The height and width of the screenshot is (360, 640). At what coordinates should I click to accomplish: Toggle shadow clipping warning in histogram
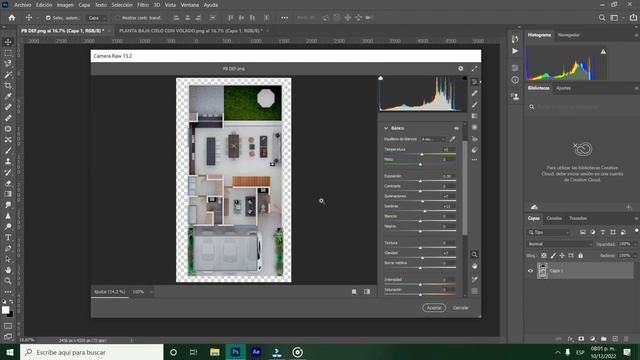(380, 78)
